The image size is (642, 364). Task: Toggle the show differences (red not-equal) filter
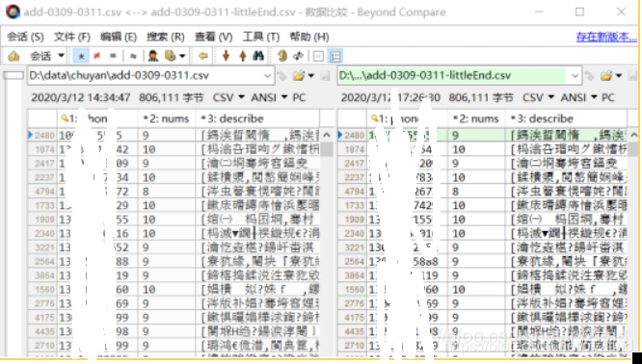97,56
